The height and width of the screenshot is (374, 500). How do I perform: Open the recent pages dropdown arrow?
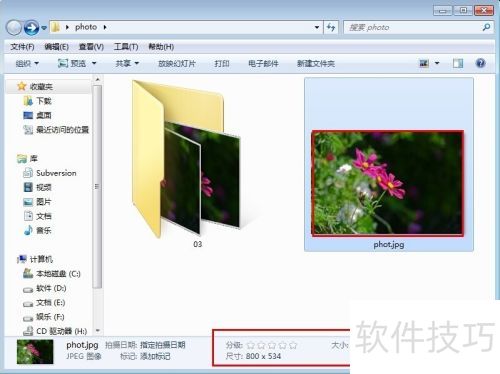point(44,28)
